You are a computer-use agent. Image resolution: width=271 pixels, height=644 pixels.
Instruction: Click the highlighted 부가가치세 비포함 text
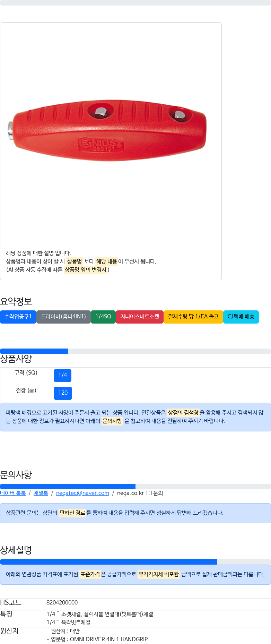(159, 574)
